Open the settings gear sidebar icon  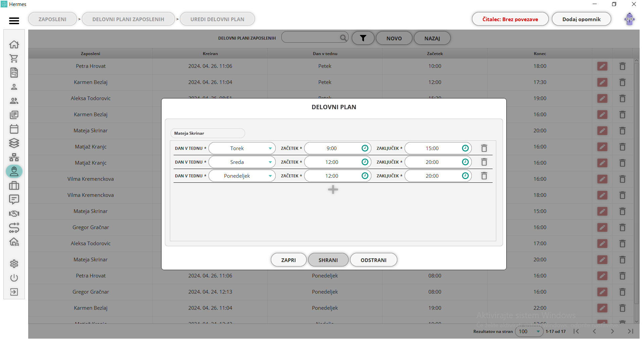click(x=14, y=264)
